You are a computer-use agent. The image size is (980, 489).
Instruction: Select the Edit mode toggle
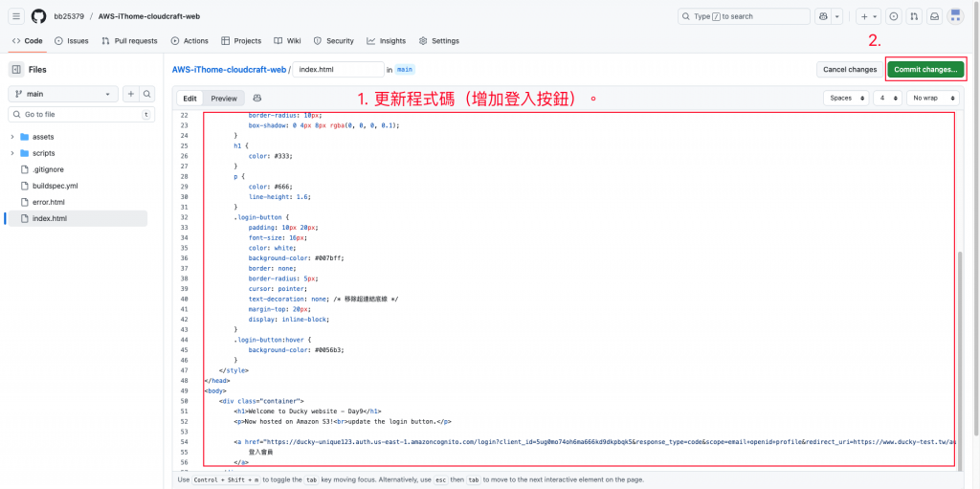pos(190,99)
